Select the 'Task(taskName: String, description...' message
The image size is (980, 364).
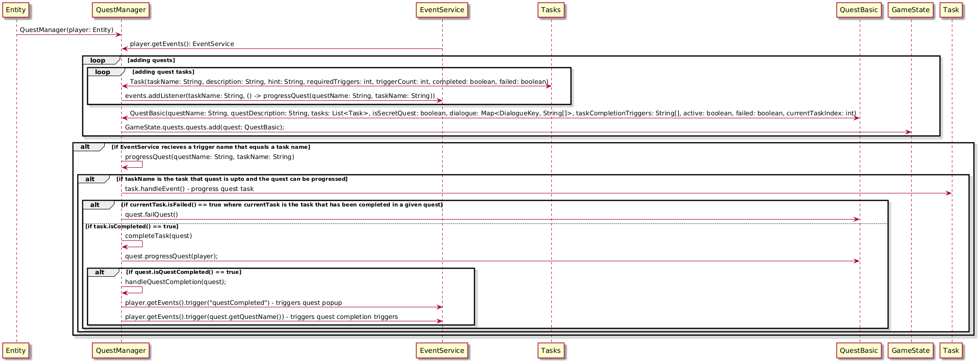pyautogui.click(x=339, y=82)
